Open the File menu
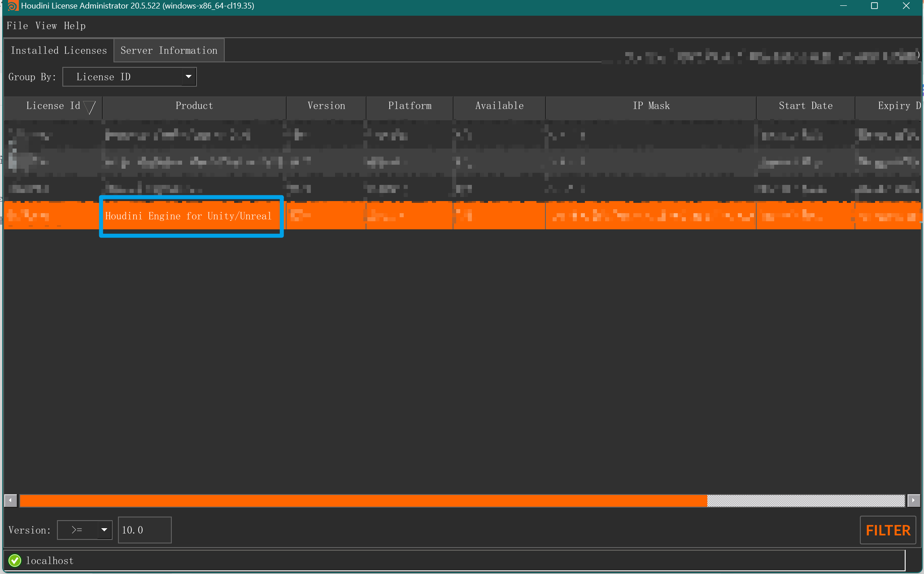 17,26
